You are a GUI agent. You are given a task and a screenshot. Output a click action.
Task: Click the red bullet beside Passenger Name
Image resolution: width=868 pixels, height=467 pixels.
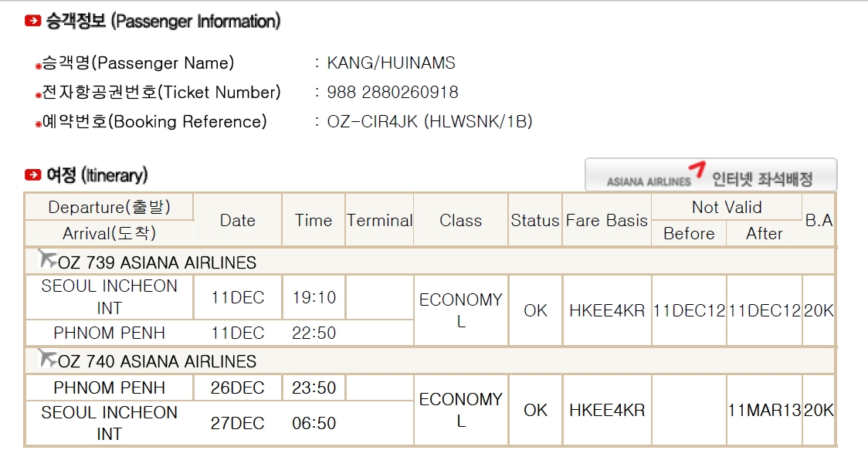[38, 66]
